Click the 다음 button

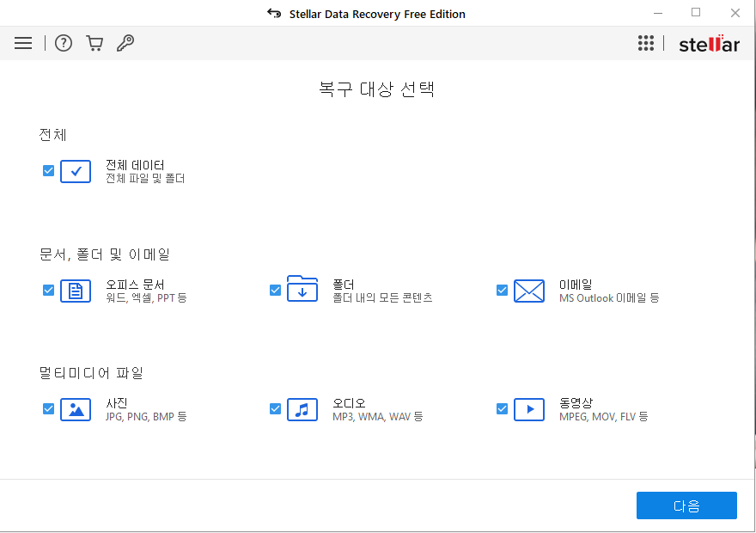click(x=686, y=505)
